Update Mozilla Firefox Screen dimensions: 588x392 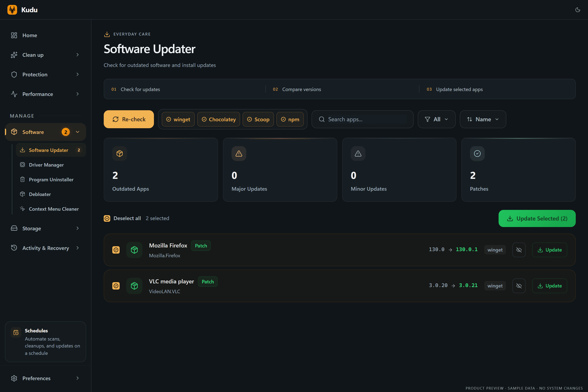pos(549,250)
